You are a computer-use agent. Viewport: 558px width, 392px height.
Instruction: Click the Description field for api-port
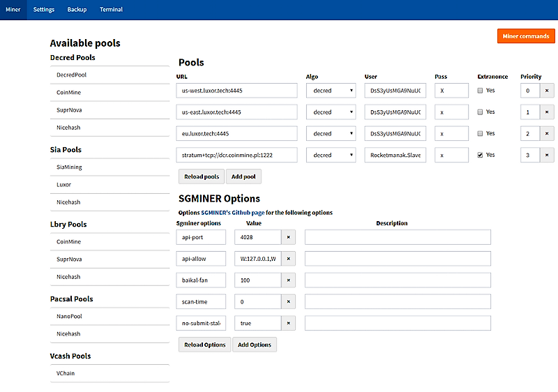398,237
